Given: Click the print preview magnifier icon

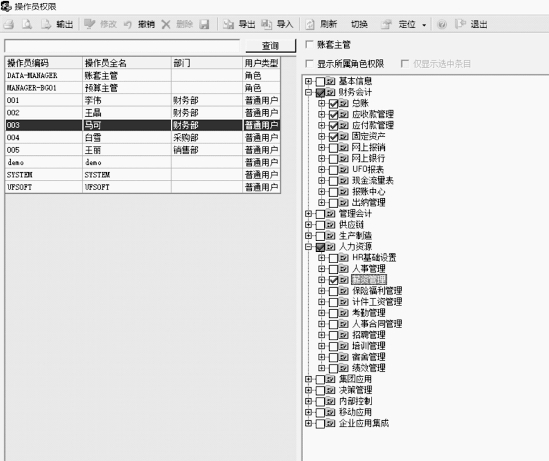Looking at the screenshot, I should (27, 24).
